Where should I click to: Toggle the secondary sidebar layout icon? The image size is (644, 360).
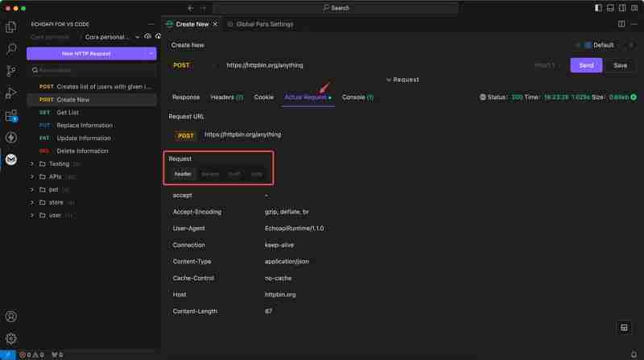click(622, 8)
